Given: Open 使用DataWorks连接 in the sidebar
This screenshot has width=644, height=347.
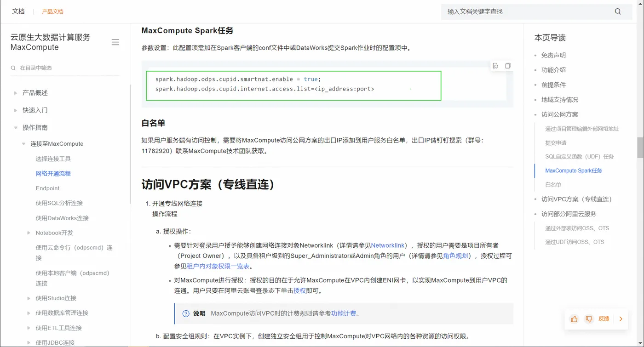Looking at the screenshot, I should tap(62, 218).
